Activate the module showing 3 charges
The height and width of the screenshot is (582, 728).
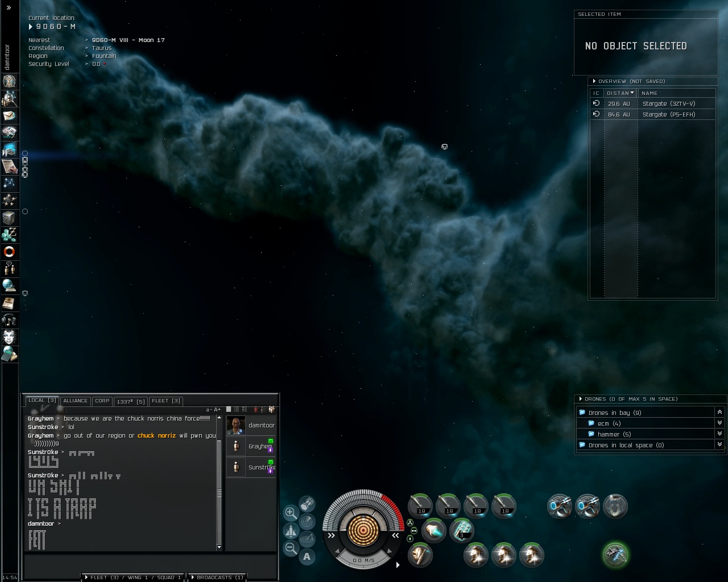coord(461,531)
